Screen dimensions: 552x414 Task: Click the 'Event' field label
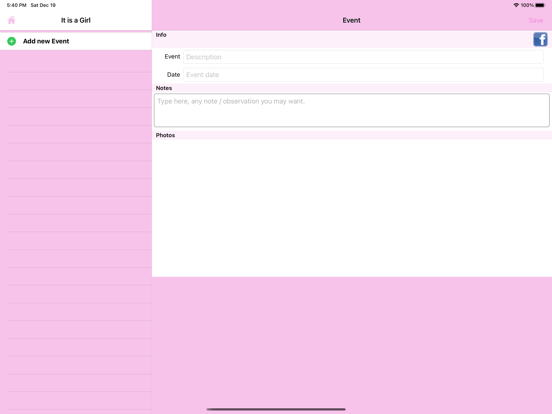tap(172, 57)
